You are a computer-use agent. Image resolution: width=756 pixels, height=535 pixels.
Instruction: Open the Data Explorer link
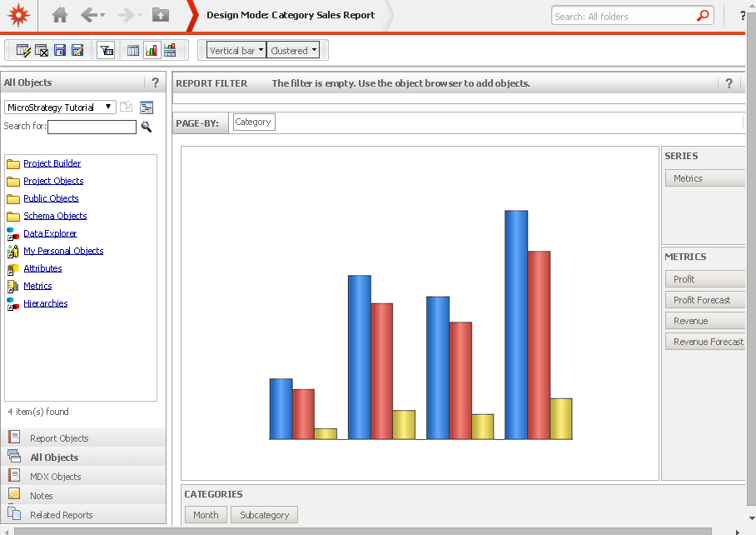51,232
